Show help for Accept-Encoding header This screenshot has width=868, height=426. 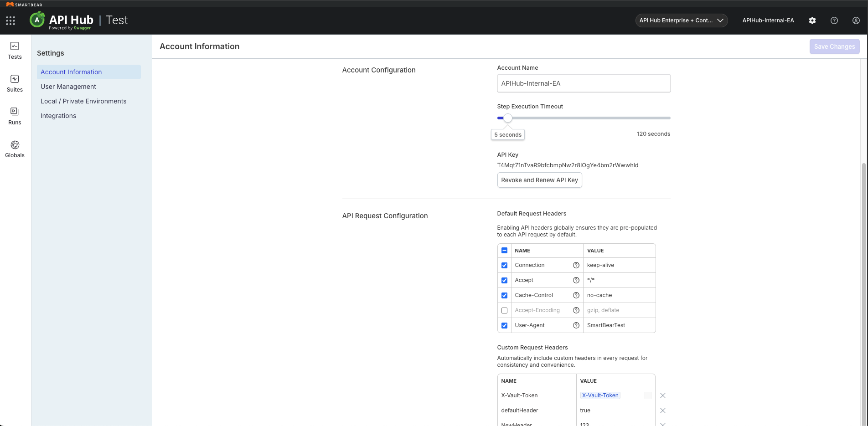(576, 310)
